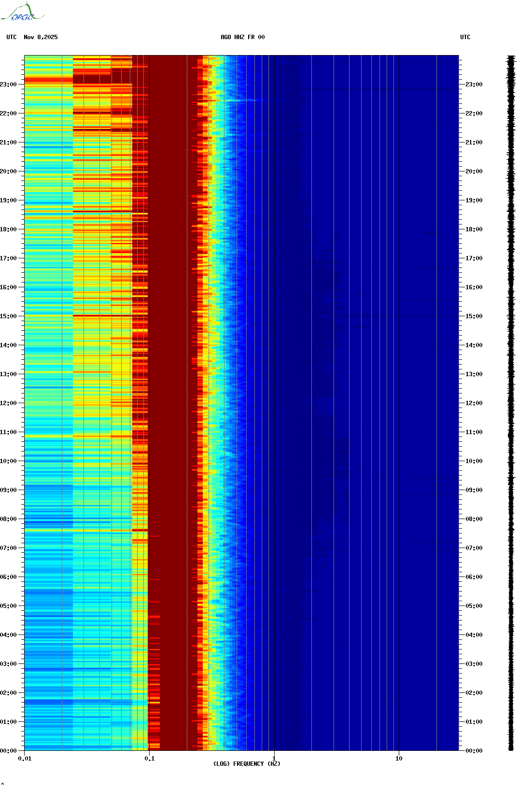Screen dimensions: 532x789
Task: Click the left-axis 15:00 time label
Action: pyautogui.click(x=8, y=316)
